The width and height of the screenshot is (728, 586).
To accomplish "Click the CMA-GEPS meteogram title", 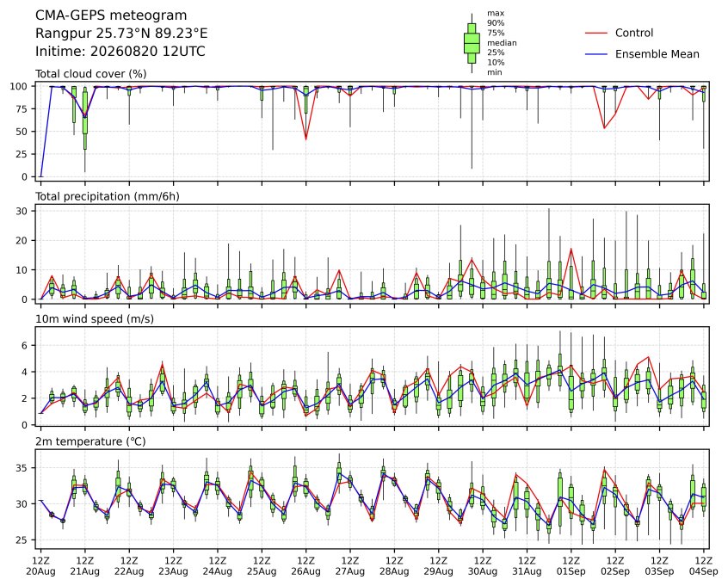I will (111, 15).
